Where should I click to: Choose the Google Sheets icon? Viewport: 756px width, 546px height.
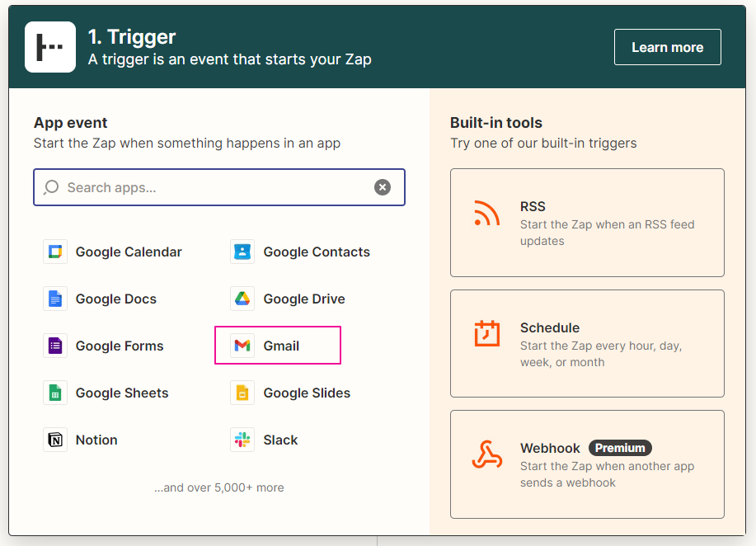tap(55, 393)
